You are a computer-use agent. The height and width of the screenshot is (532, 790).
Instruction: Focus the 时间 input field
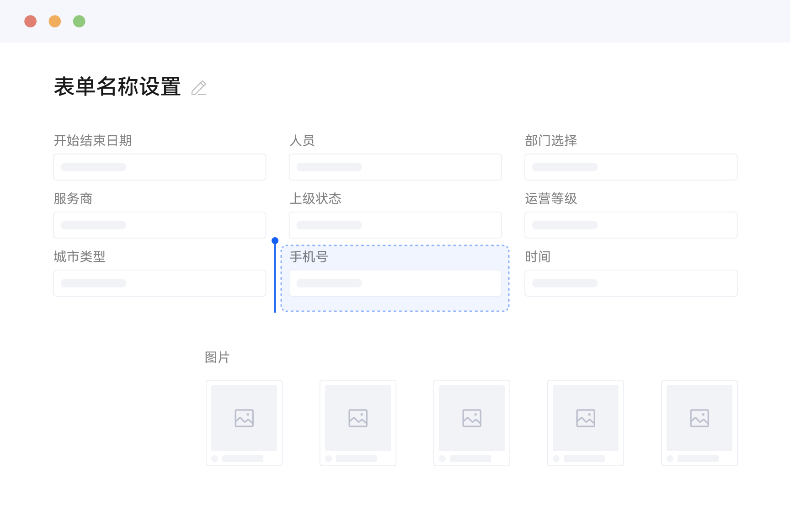tap(631, 283)
